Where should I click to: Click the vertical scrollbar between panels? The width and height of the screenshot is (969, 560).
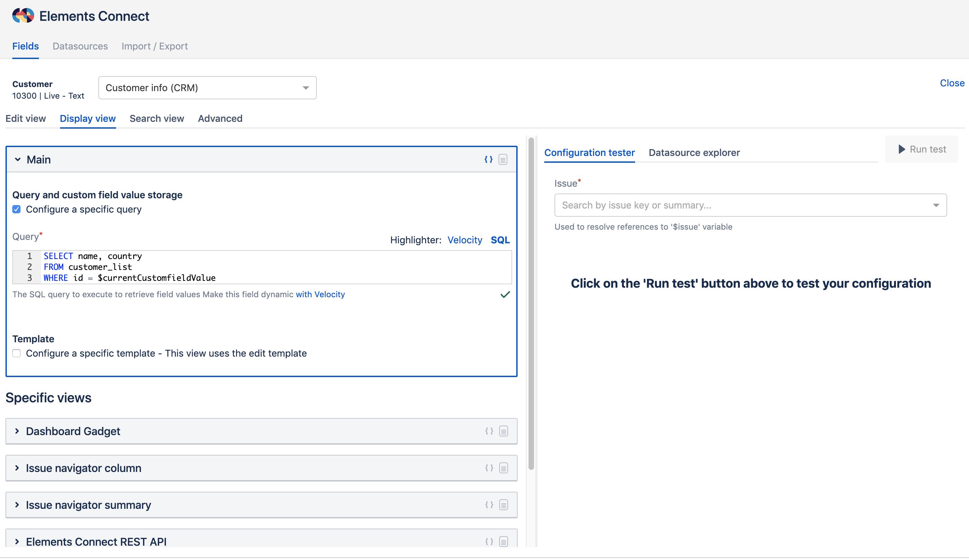[531, 304]
